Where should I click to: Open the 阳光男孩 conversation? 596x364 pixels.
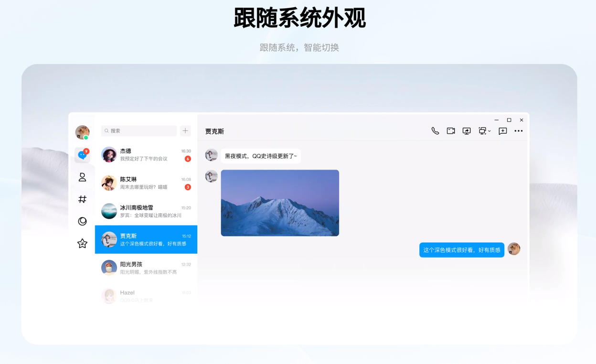pos(146,268)
